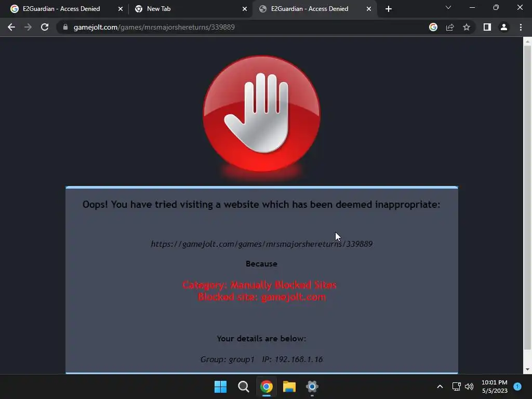Open the Windows Start menu

pos(220,387)
